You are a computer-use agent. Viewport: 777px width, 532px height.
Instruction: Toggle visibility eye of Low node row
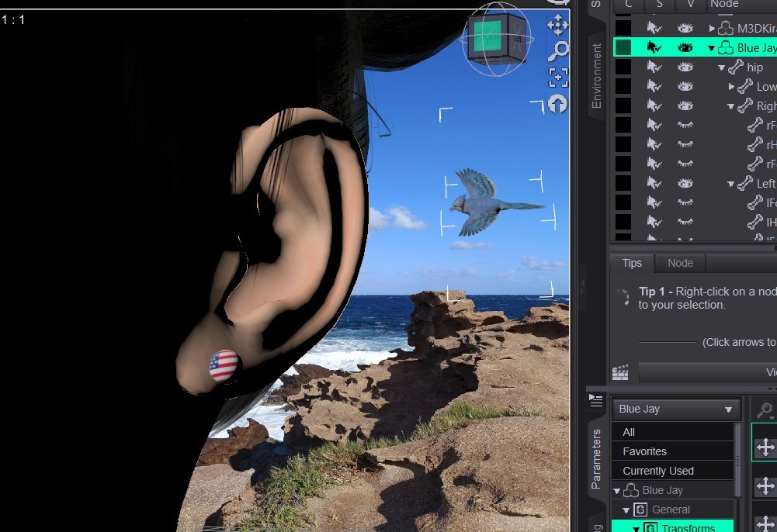[x=685, y=86]
